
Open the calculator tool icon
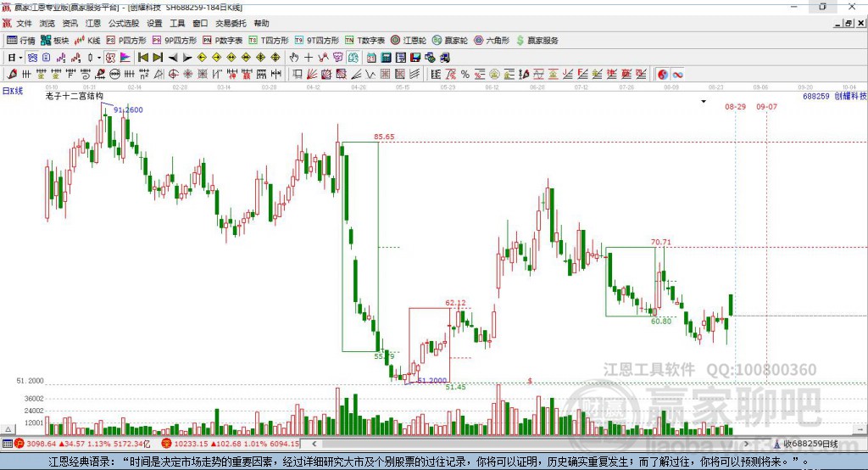click(386, 57)
